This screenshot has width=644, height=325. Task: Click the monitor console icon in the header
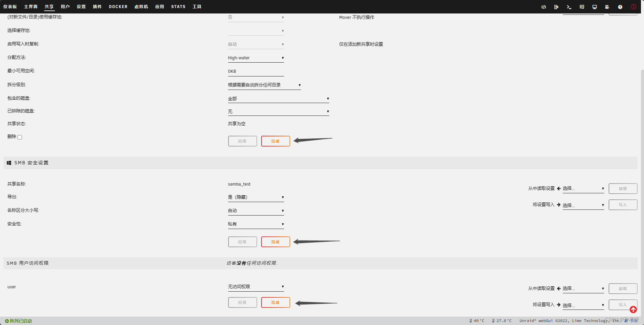point(595,7)
